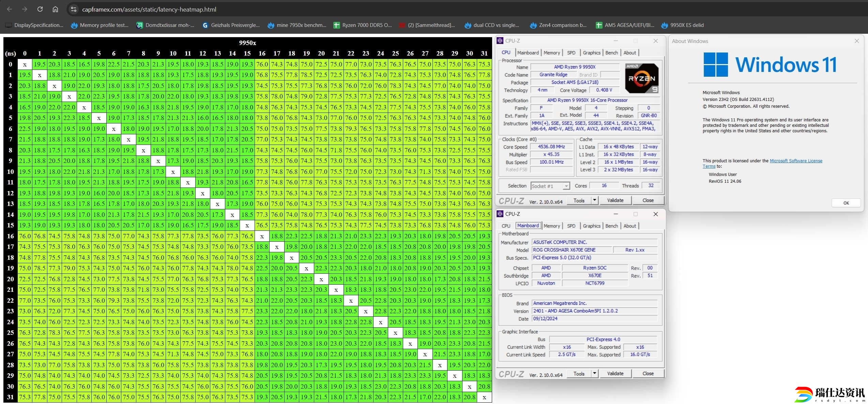
Task: Open About tab in upper CPU-Z window
Action: point(629,53)
